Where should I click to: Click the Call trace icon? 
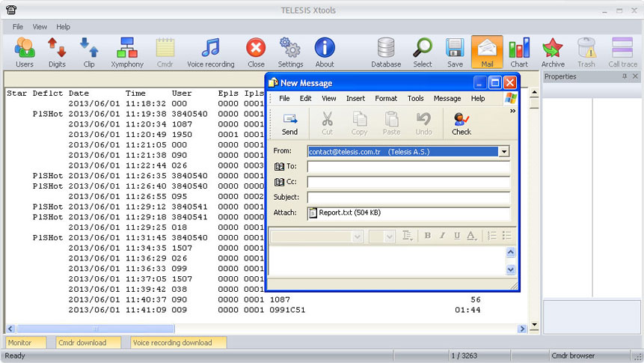[x=622, y=52]
